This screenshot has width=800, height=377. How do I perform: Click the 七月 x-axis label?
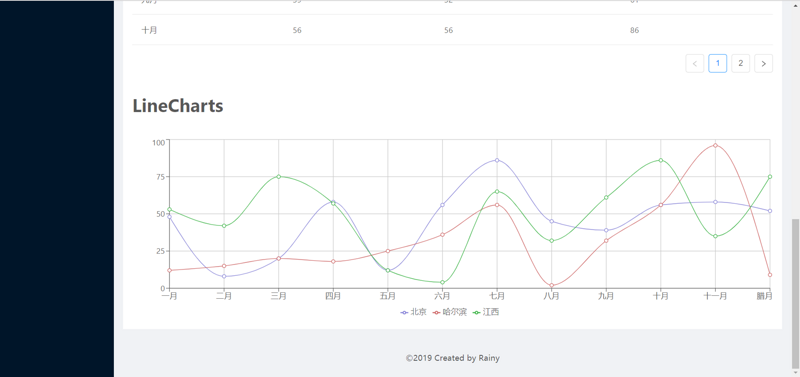[x=497, y=296]
